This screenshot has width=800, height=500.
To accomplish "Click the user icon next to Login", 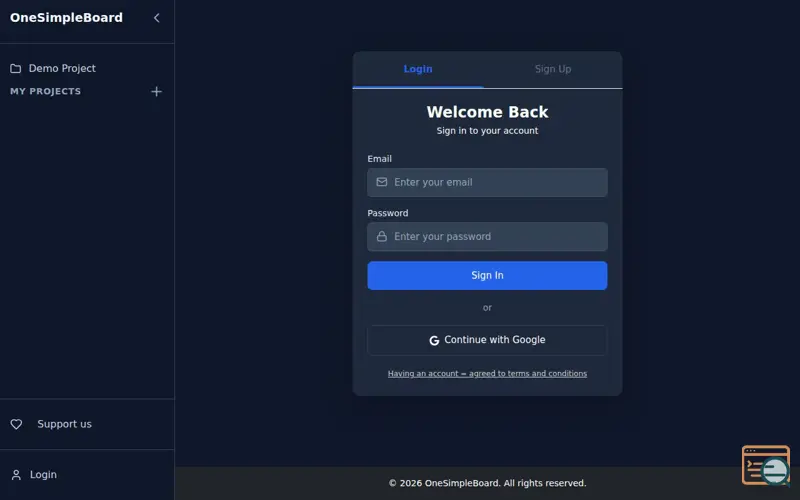I will coord(16,475).
